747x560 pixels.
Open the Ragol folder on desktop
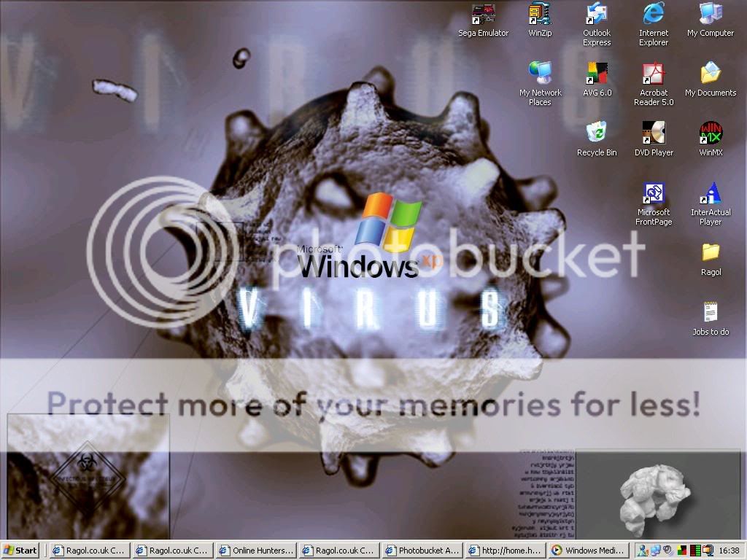click(710, 253)
